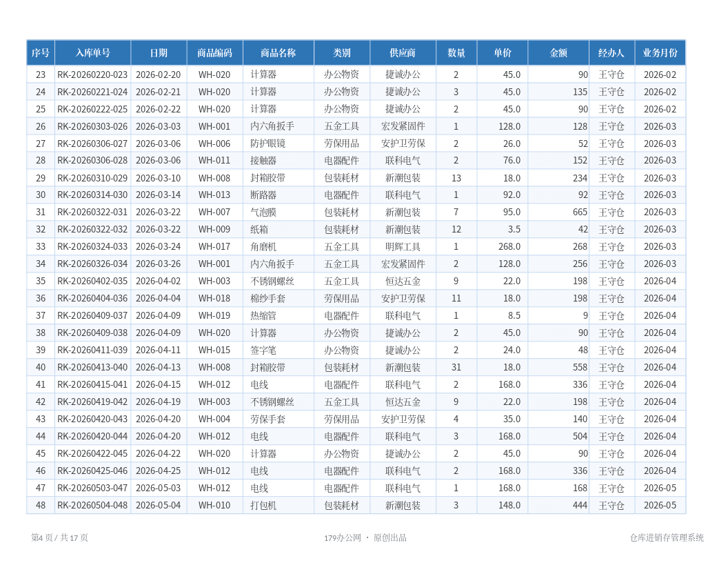Click the 业务月份 column header
This screenshot has width=728, height=563.
(x=660, y=53)
